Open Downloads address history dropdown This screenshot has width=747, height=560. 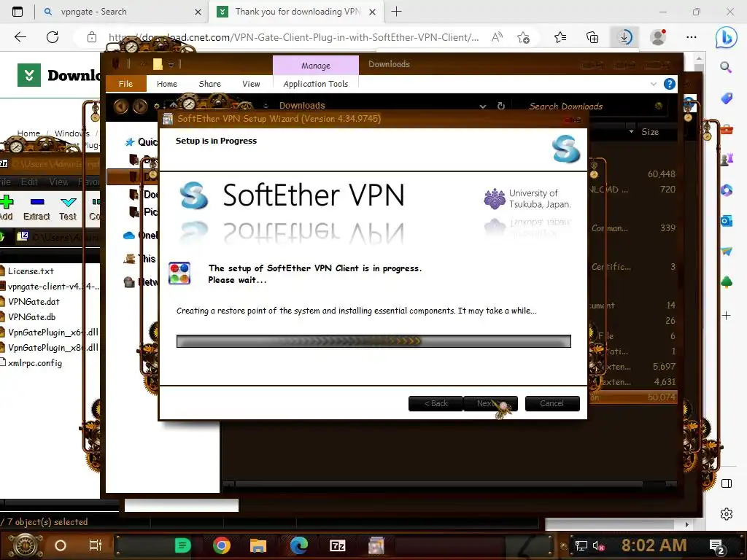point(483,106)
